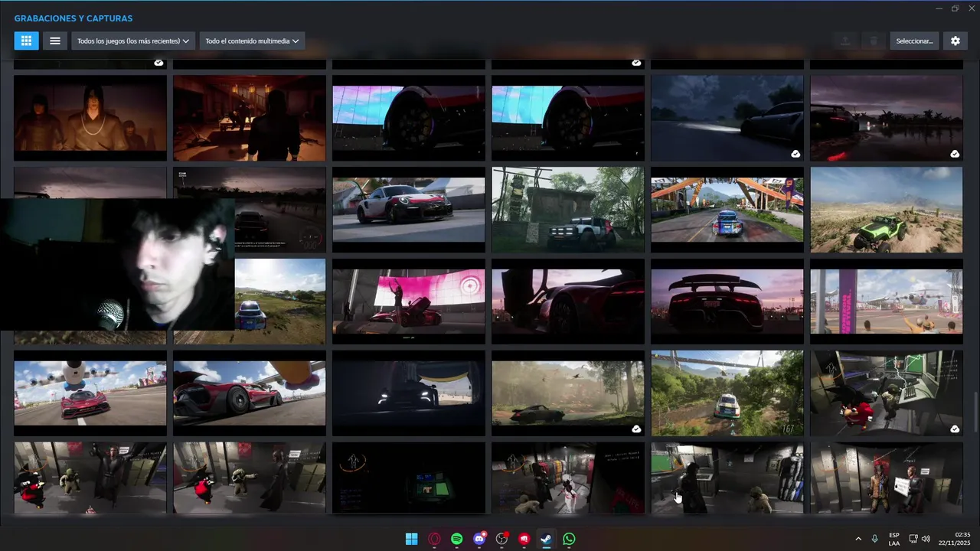This screenshot has width=980, height=551.
Task: Click cloud icon on night-road car screenshot
Action: point(795,154)
